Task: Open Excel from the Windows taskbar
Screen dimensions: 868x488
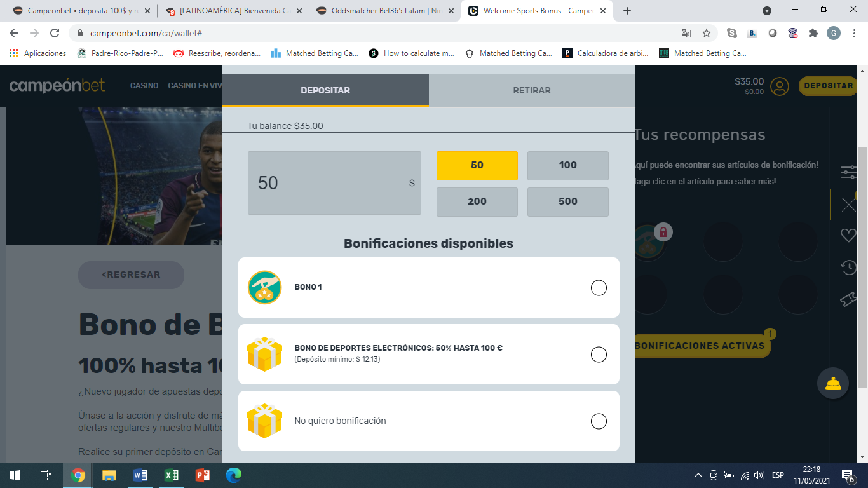Action: click(x=172, y=475)
